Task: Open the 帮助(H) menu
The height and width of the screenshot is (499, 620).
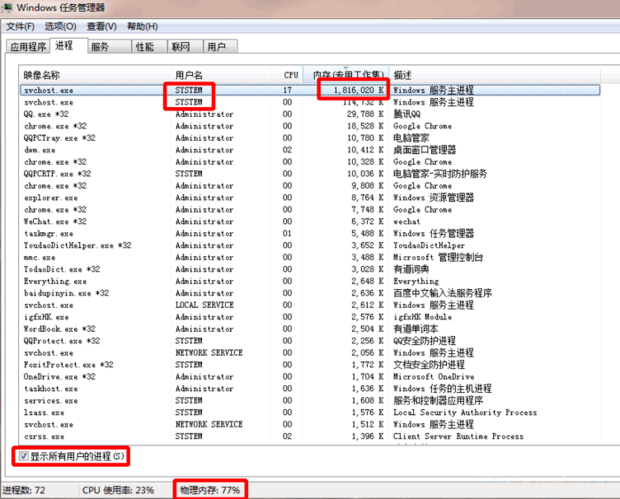Action: tap(141, 26)
